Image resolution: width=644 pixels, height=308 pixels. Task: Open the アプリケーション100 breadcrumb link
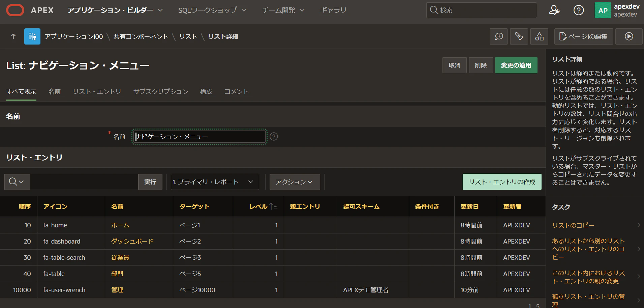click(73, 36)
